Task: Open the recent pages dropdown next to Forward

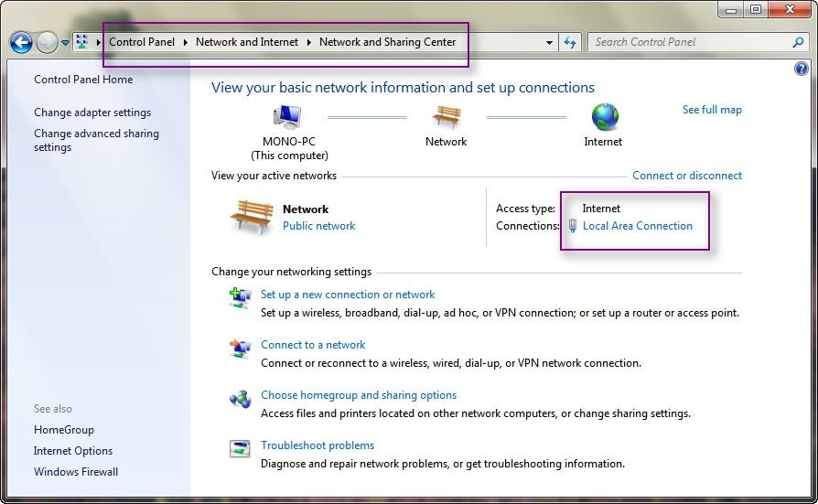Action: pyautogui.click(x=65, y=43)
